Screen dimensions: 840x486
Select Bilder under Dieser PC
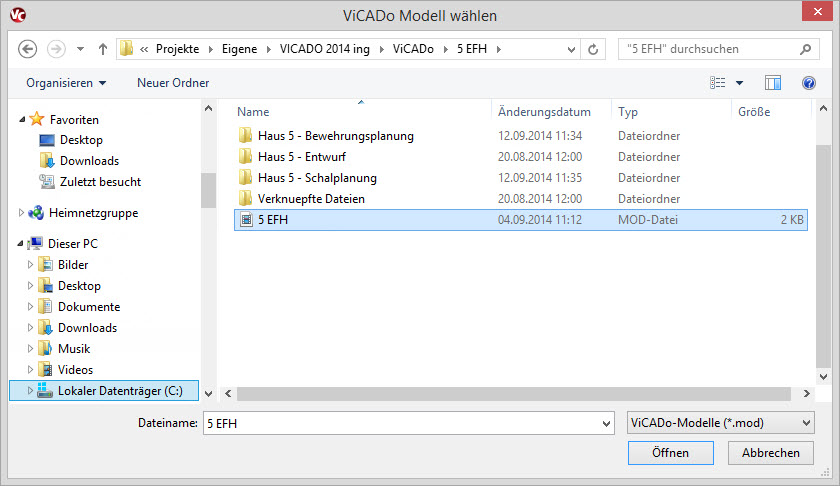[73, 265]
